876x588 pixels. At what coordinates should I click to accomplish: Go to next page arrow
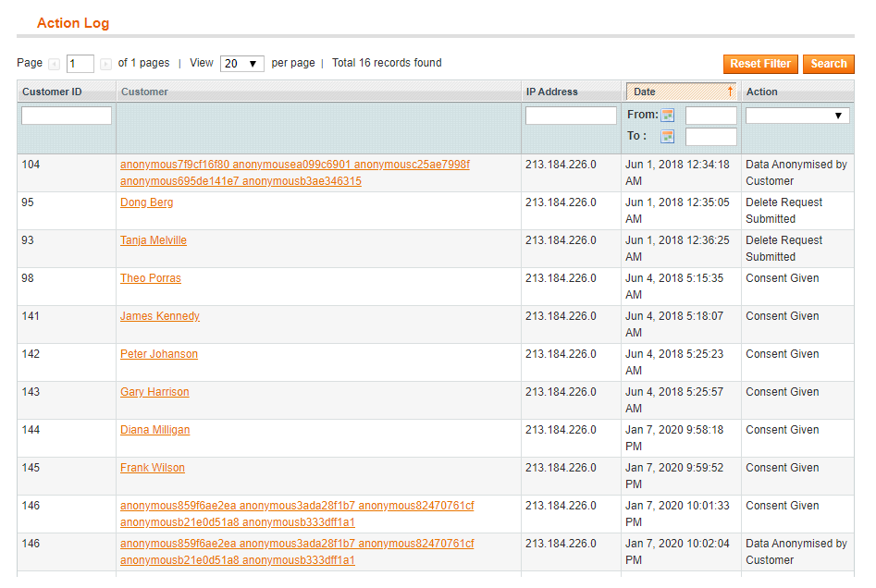(x=105, y=64)
